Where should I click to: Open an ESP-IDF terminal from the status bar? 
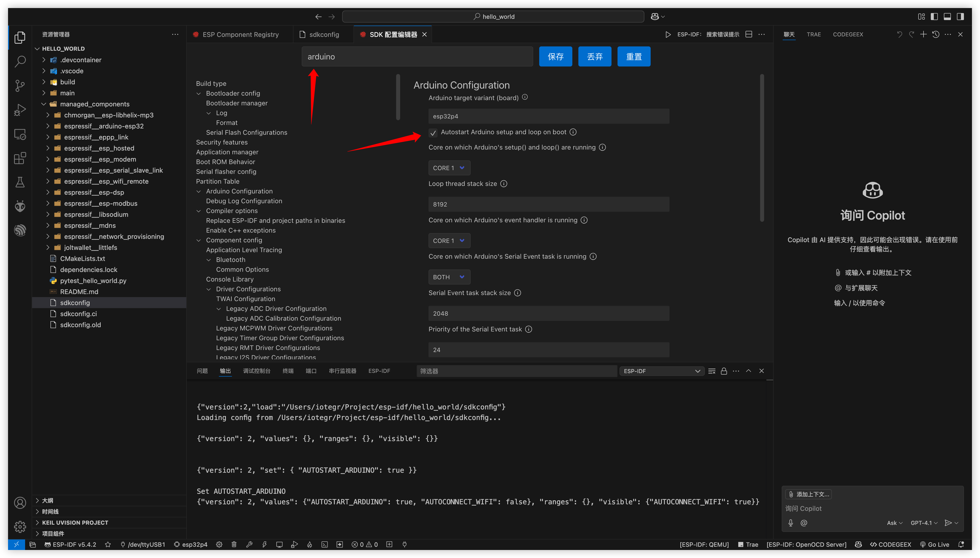click(x=325, y=544)
